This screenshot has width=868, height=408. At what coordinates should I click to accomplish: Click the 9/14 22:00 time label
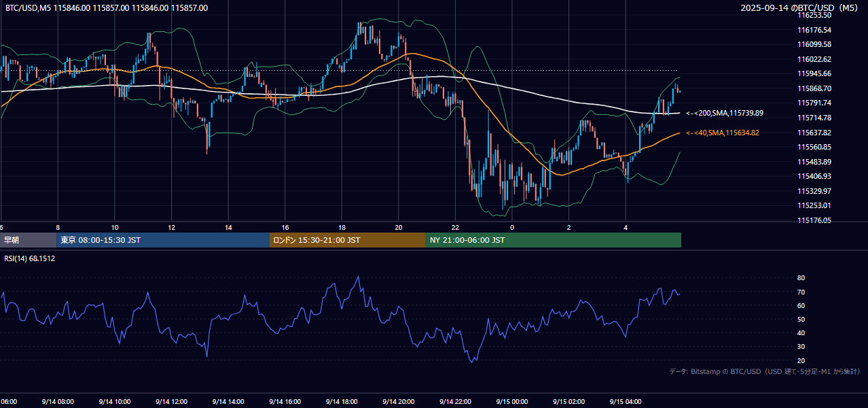pos(455,402)
